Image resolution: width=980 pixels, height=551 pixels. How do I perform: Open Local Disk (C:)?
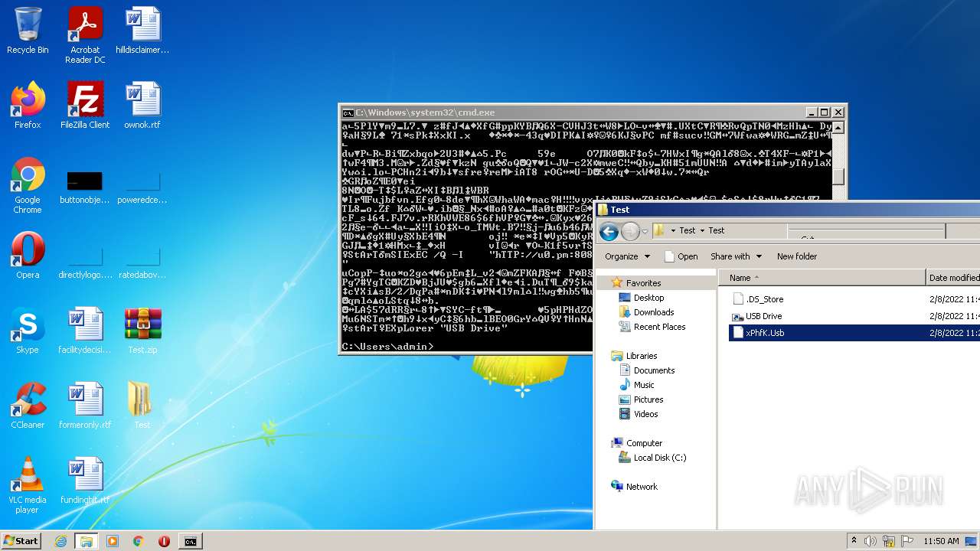point(659,458)
